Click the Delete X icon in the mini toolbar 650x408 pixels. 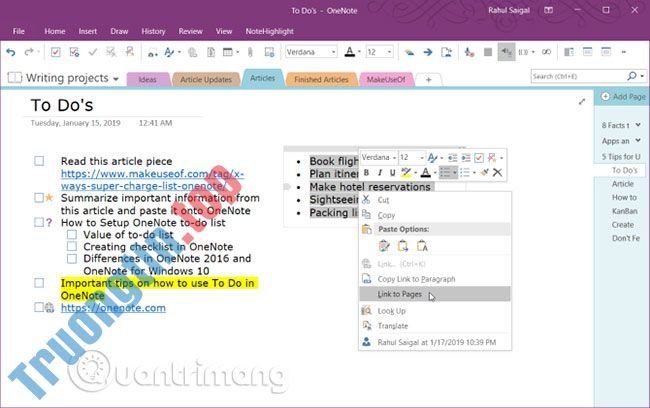[497, 172]
